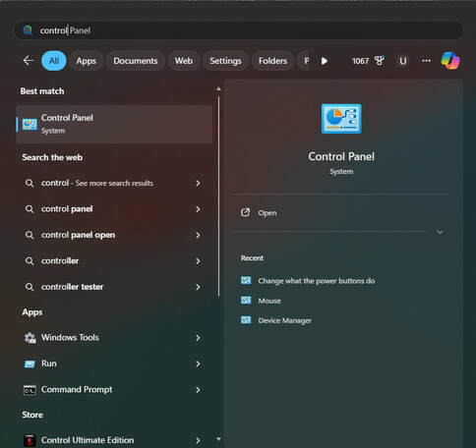Screen dimensions: 476x448
Task: Switch to the Folders filter tab
Action: tap(272, 61)
